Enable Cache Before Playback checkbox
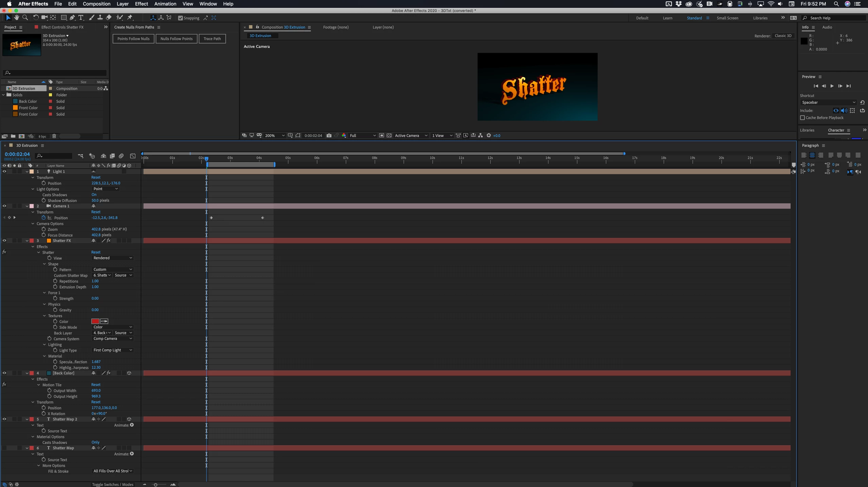Viewport: 868px width, 487px height. (803, 118)
